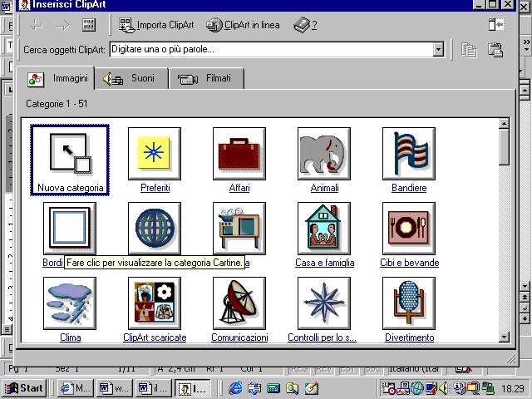Open the Affari briefcase category
The width and height of the screenshot is (532, 399).
(239, 154)
